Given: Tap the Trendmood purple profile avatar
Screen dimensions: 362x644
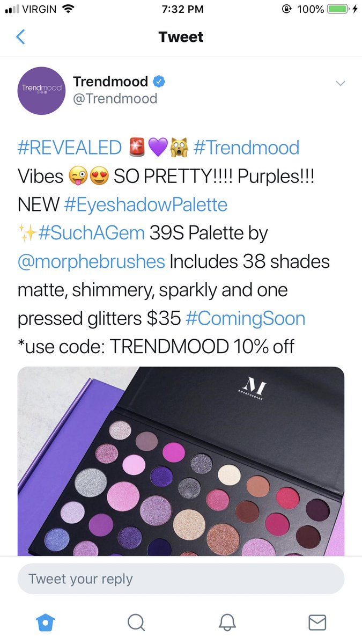Looking at the screenshot, I should (42, 91).
